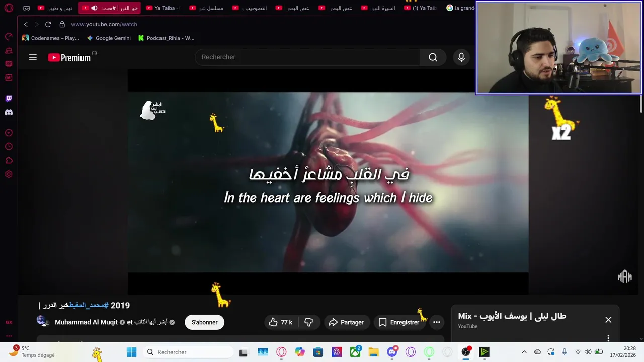Share the video via Partager
644x362 pixels.
[346, 322]
